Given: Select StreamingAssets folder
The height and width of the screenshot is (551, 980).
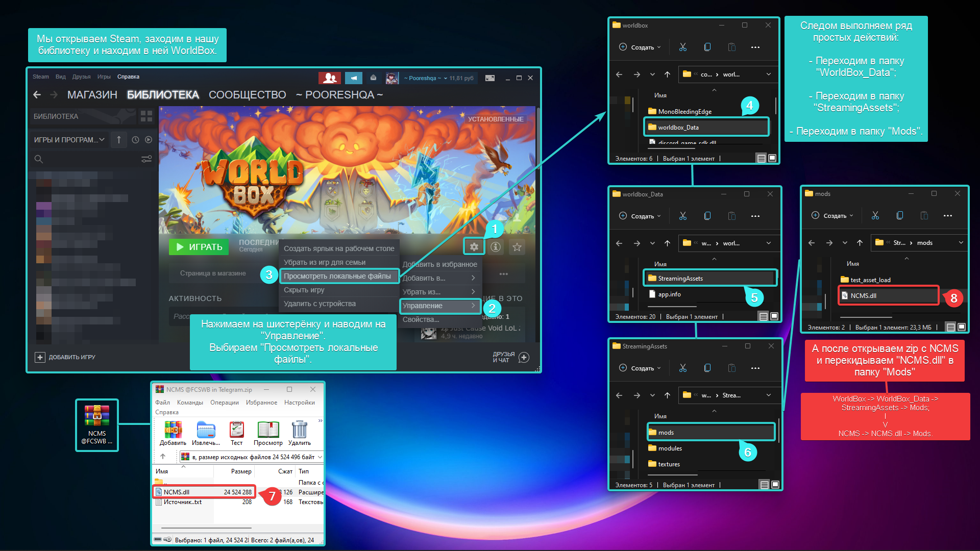Looking at the screenshot, I should 710,278.
